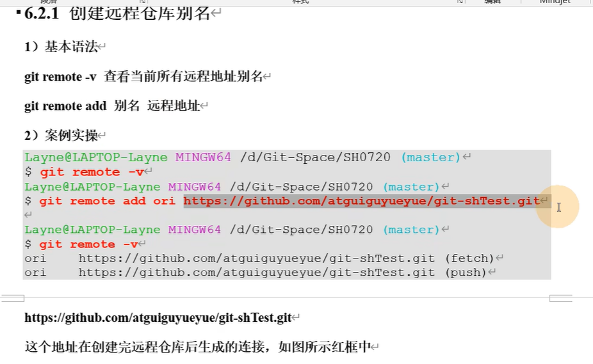
Task: Click the description 查看当前所有远程地址别名
Action: point(183,76)
